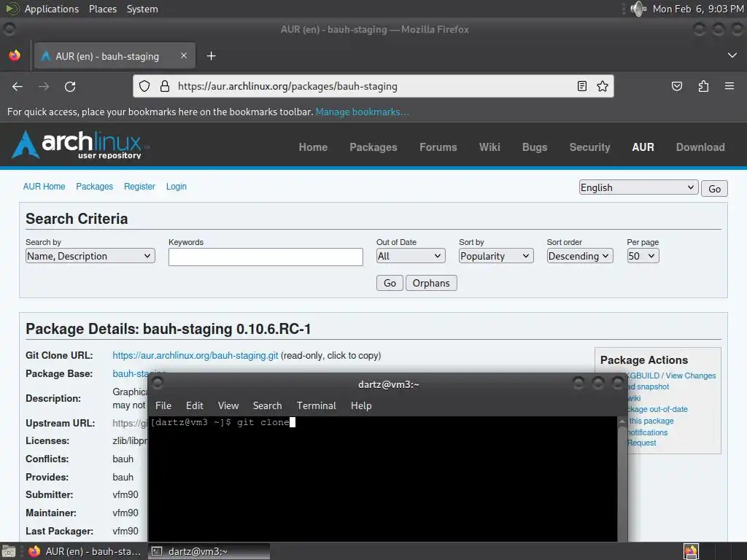This screenshot has height=560, width=747.
Task: Click the Orphans button
Action: click(x=431, y=283)
